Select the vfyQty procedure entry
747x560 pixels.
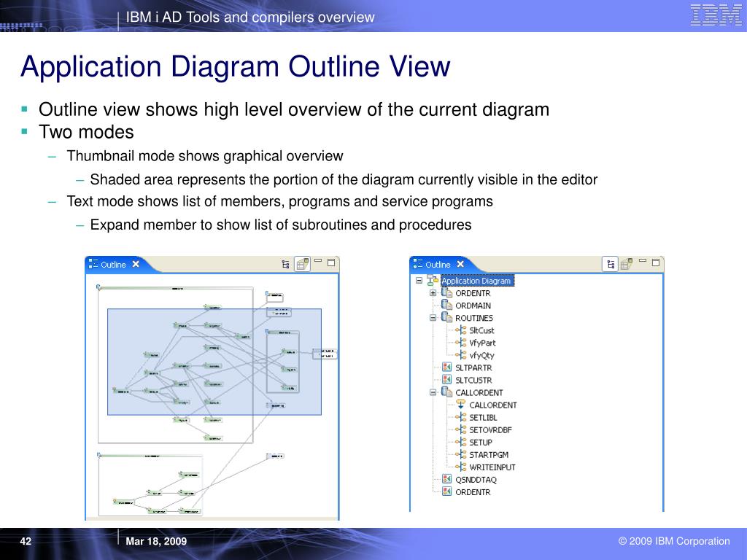coord(481,355)
